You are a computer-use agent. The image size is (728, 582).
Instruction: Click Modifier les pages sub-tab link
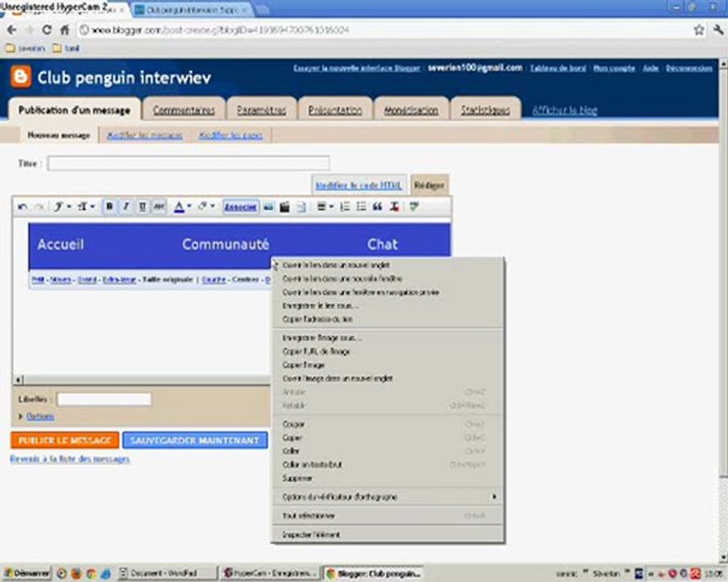coord(231,135)
